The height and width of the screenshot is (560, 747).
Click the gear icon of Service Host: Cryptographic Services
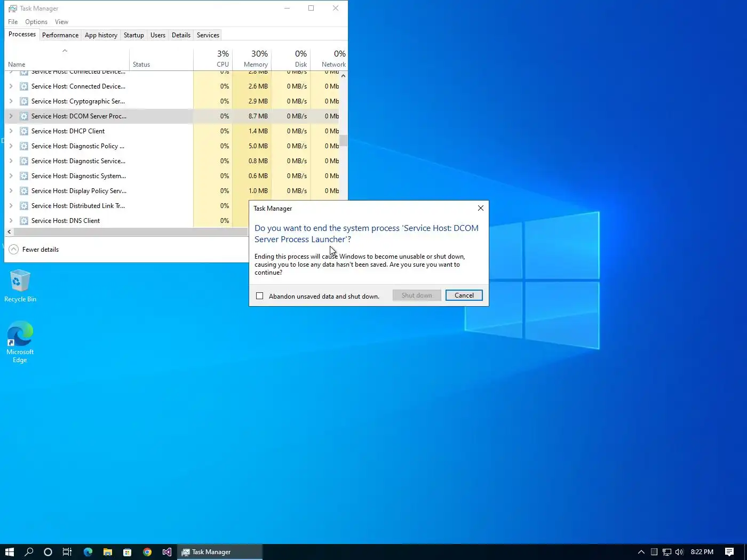click(x=24, y=101)
